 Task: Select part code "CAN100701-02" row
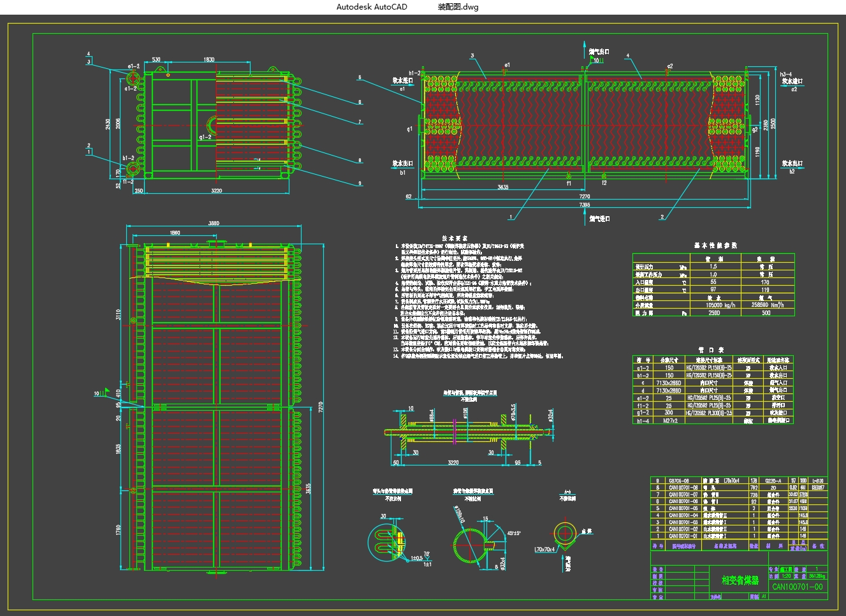point(683,529)
